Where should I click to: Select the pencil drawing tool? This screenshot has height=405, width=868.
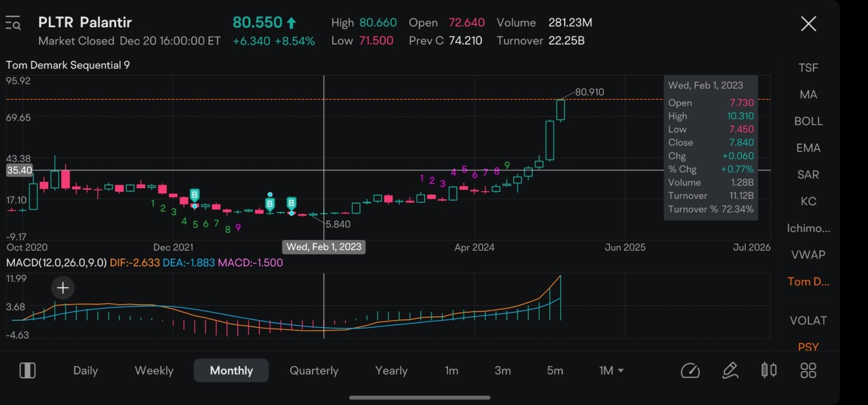[730, 370]
